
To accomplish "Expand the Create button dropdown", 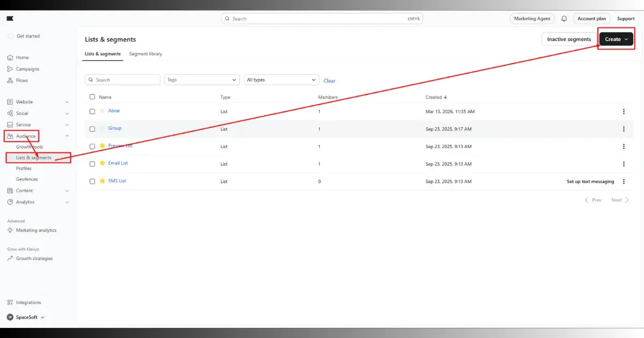I will coord(616,39).
